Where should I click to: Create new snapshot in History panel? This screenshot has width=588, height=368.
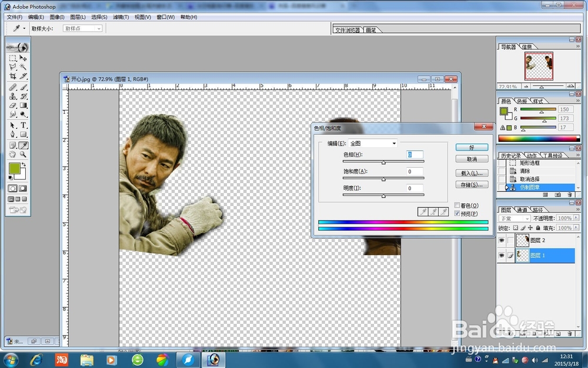pos(558,195)
